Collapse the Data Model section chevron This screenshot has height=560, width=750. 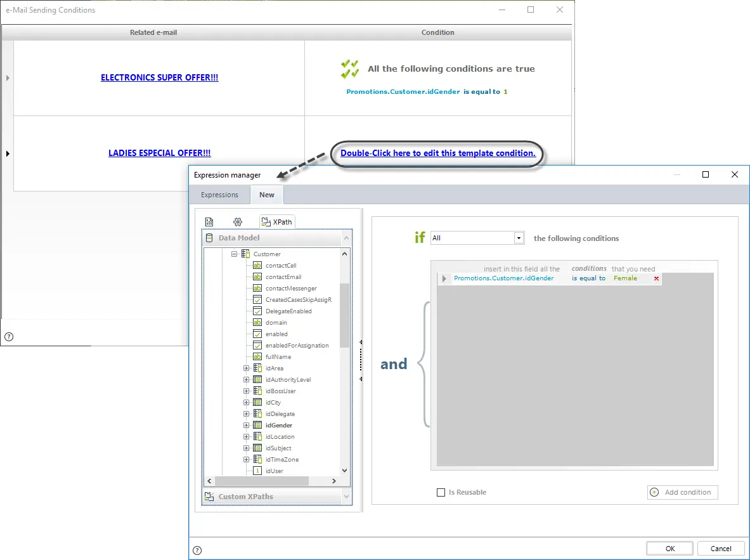click(x=346, y=238)
